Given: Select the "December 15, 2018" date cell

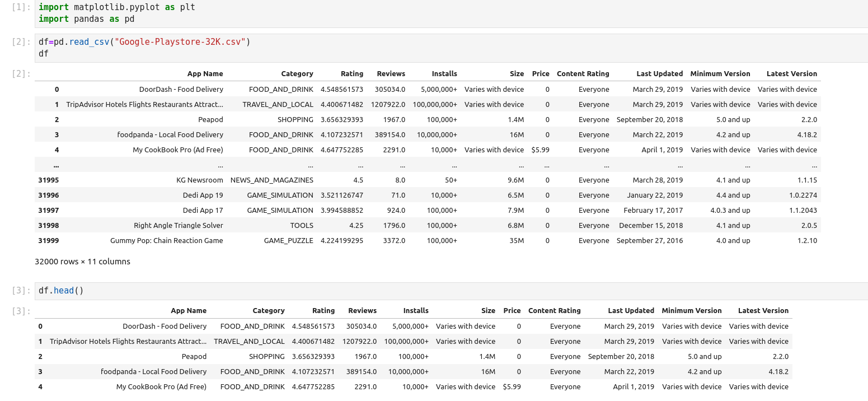Looking at the screenshot, I should (650, 226).
